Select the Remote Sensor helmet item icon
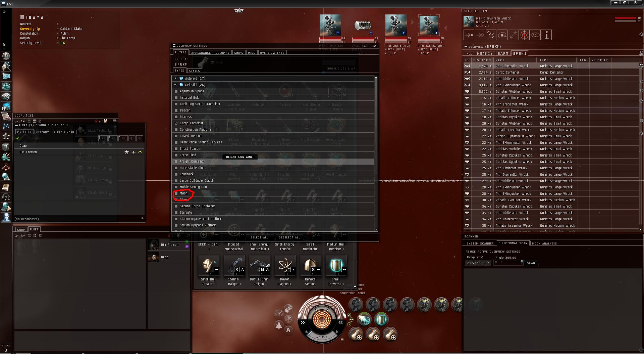Image resolution: width=644 pixels, height=354 pixels. 311,266
